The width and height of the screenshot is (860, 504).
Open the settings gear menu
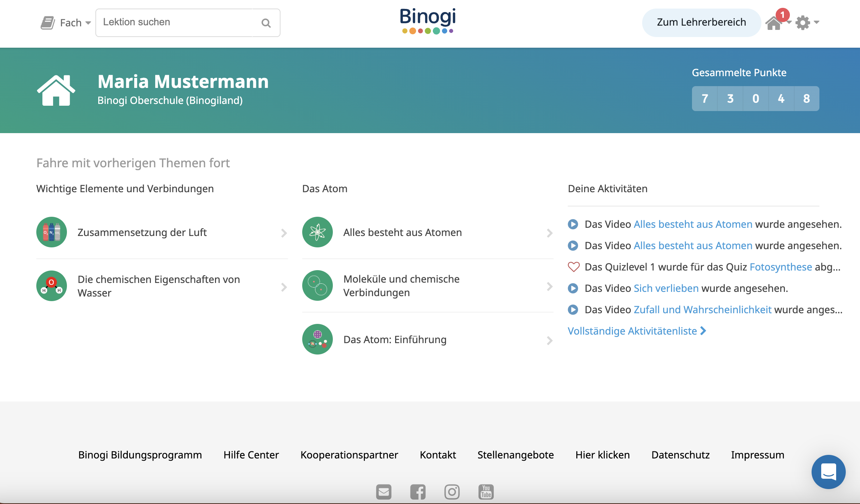coord(803,23)
